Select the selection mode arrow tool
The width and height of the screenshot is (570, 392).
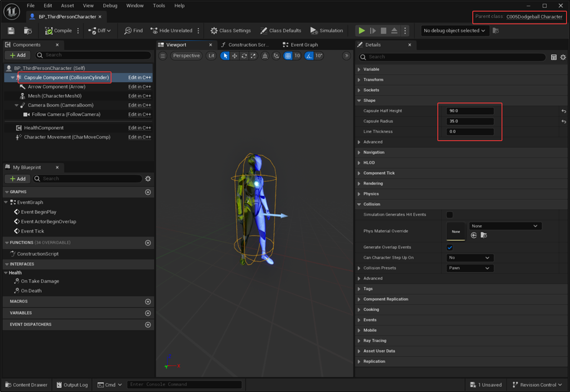coord(225,56)
